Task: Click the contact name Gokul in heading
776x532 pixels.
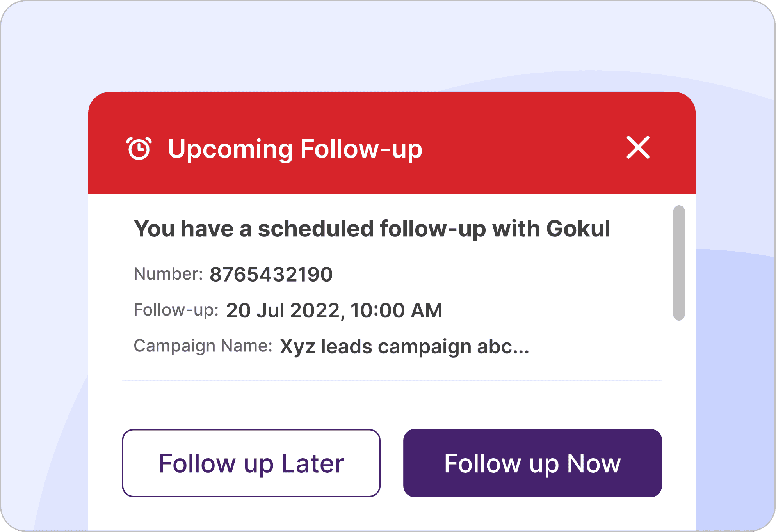Action: coord(578,229)
